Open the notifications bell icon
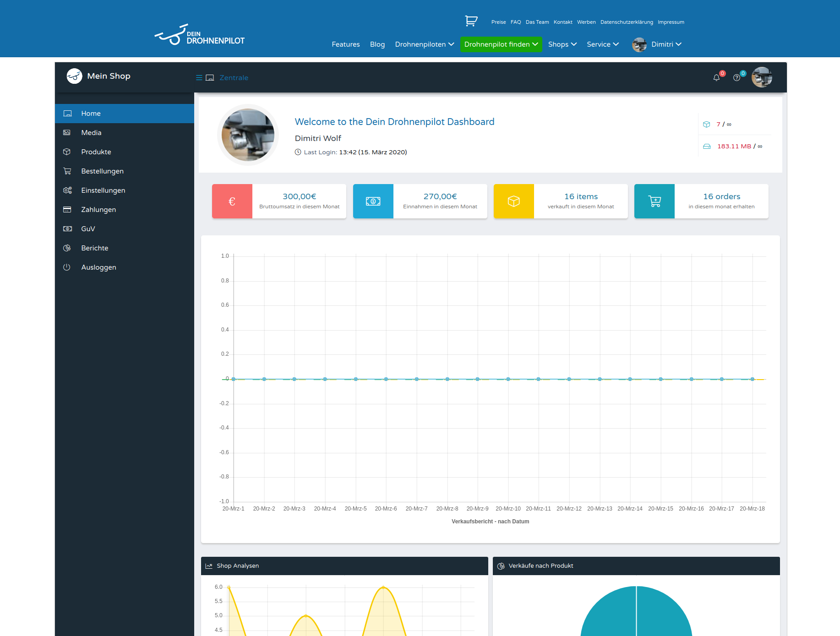840x636 pixels. coord(716,78)
